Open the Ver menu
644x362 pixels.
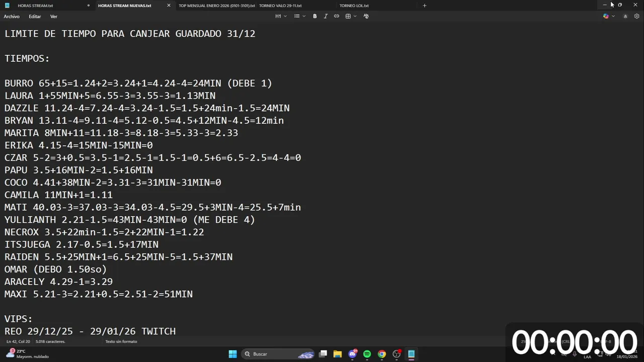[x=54, y=17]
